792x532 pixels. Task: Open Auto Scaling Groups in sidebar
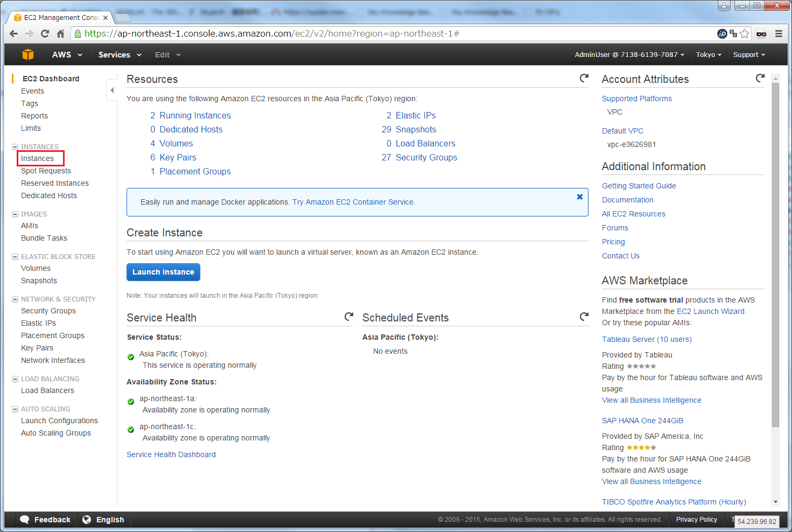[x=56, y=433]
